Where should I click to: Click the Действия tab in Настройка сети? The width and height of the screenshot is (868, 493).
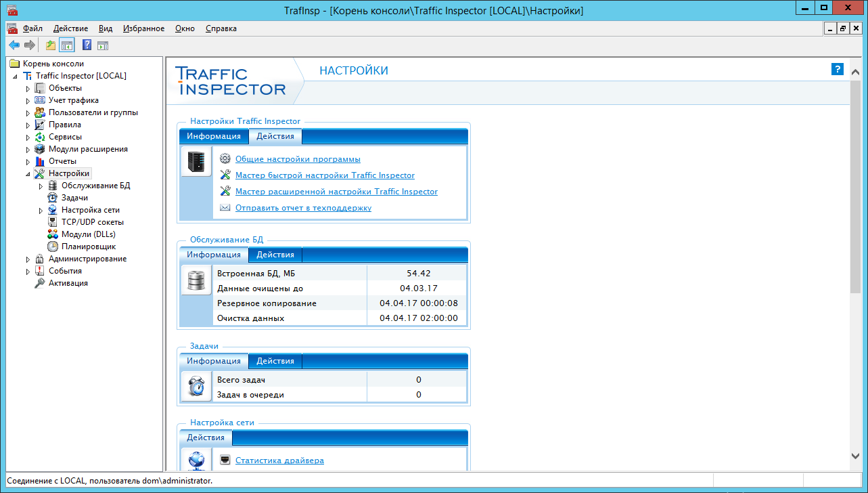[206, 437]
